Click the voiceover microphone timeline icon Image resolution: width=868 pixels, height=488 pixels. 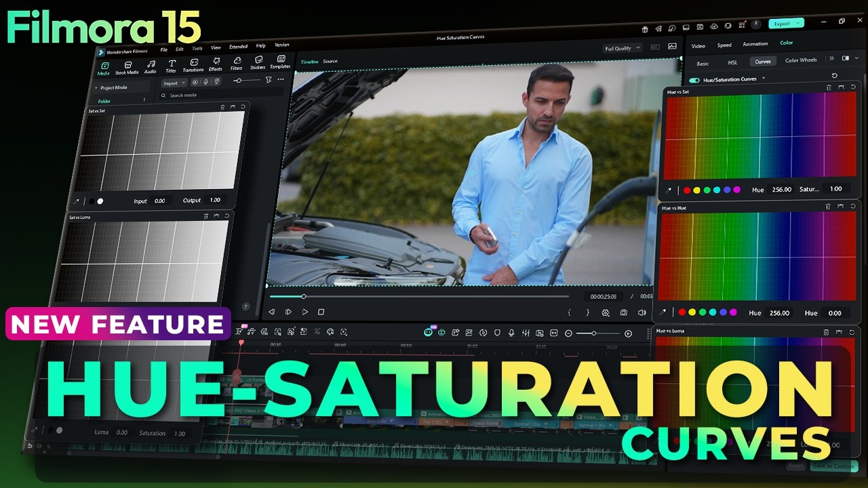point(511,333)
